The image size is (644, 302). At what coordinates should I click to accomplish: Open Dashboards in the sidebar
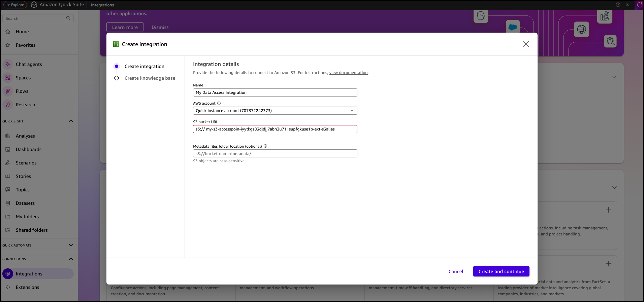click(29, 149)
